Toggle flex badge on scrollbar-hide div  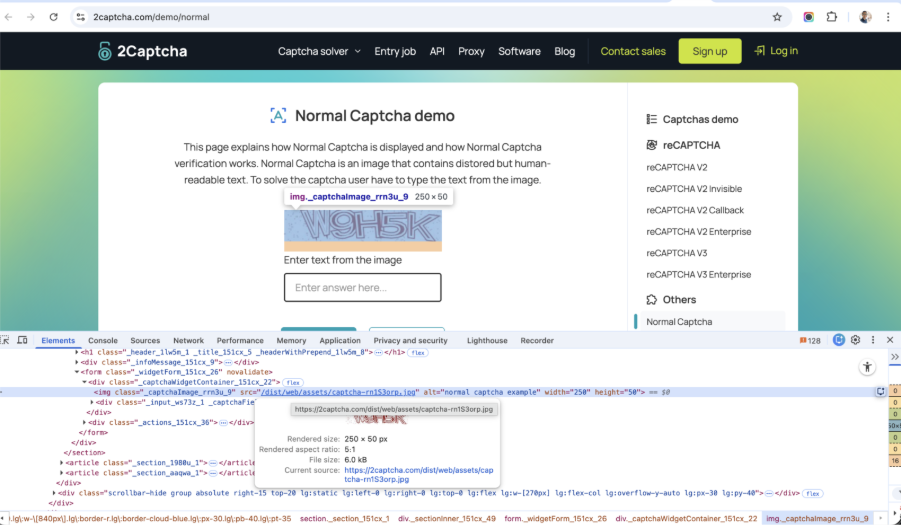813,493
